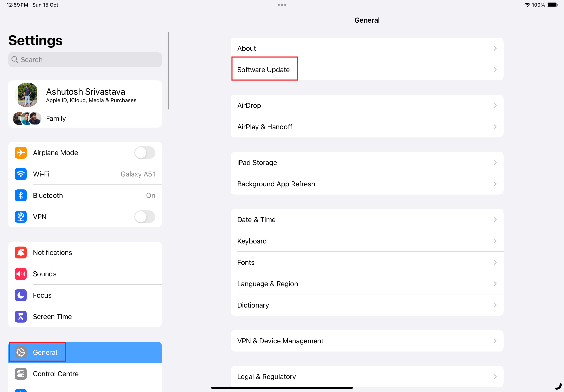The width and height of the screenshot is (564, 392).
Task: Open AirPlay & Handoff settings
Action: 367,127
